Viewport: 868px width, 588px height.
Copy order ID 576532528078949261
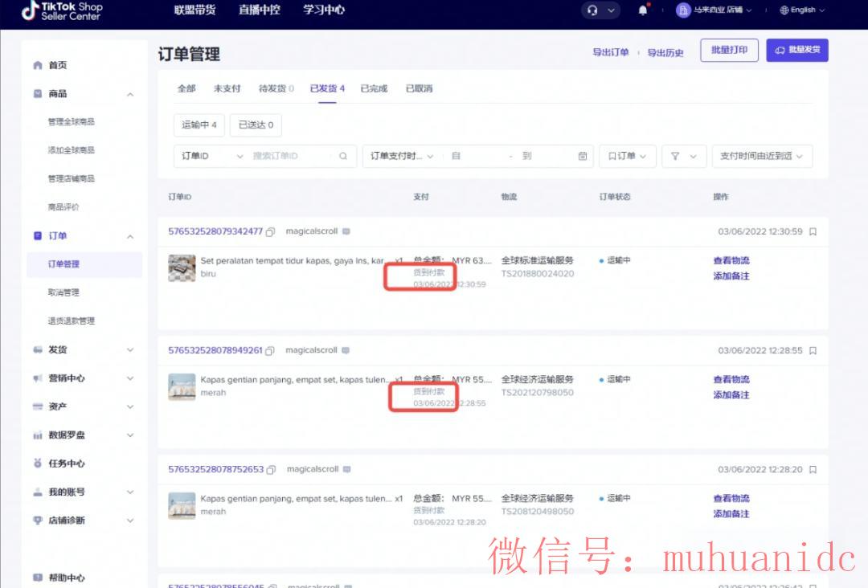coord(269,351)
